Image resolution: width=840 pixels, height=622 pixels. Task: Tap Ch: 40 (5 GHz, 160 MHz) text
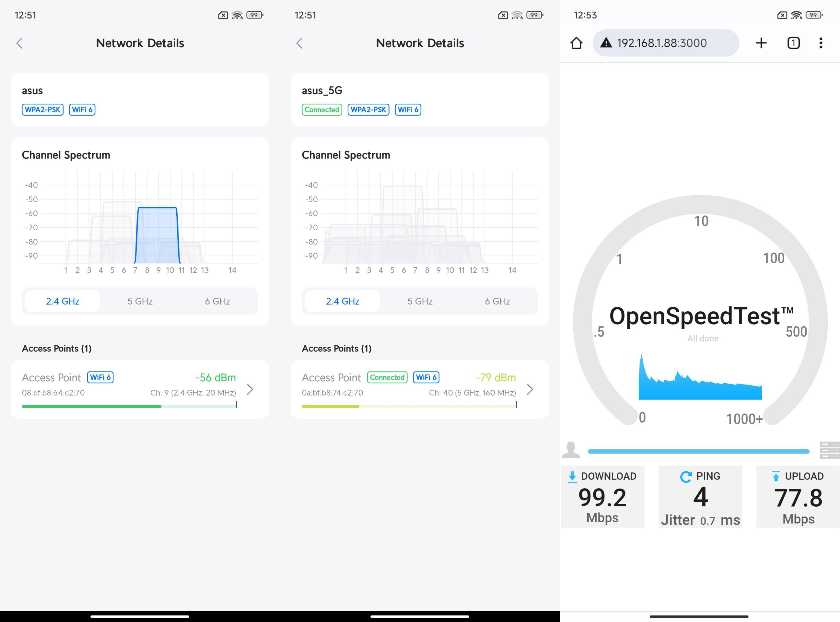472,393
